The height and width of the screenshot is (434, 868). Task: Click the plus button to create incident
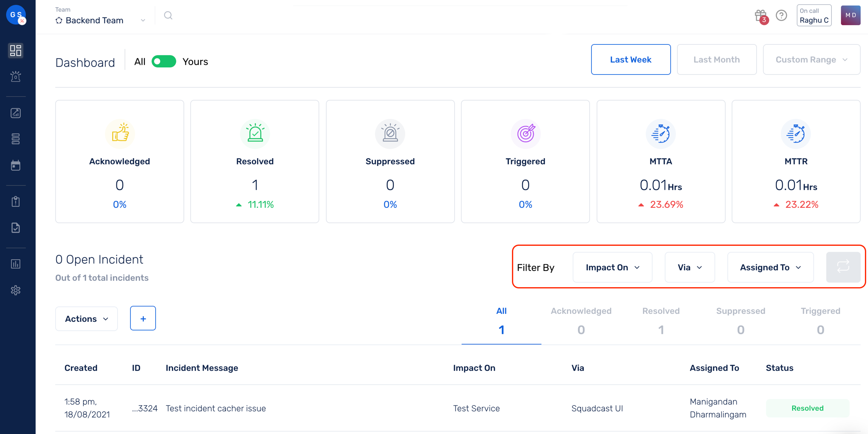pyautogui.click(x=143, y=318)
